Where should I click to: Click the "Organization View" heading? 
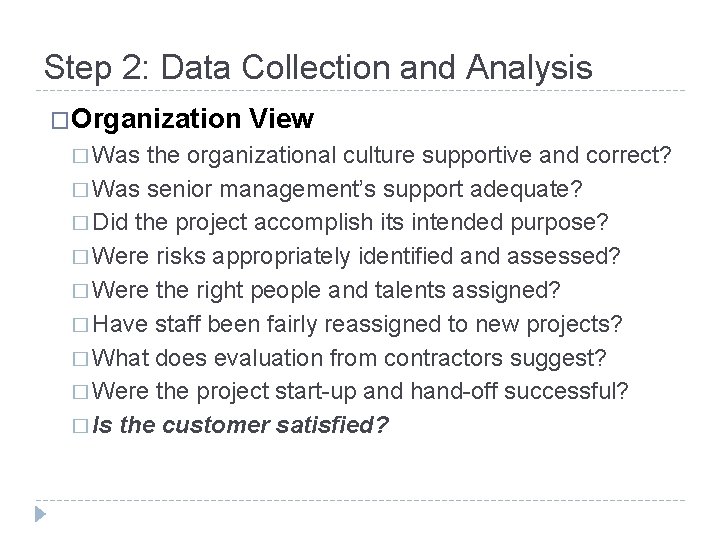coord(192,121)
